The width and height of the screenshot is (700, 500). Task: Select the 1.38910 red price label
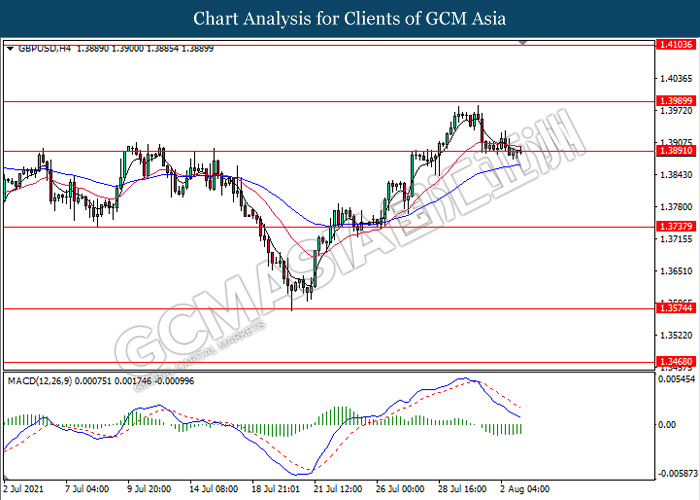tap(676, 150)
